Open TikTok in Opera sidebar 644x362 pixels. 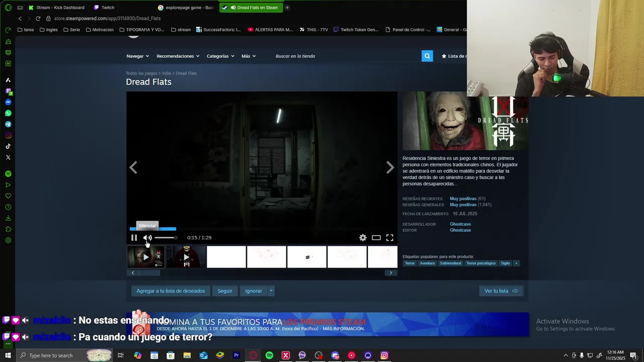(x=8, y=146)
